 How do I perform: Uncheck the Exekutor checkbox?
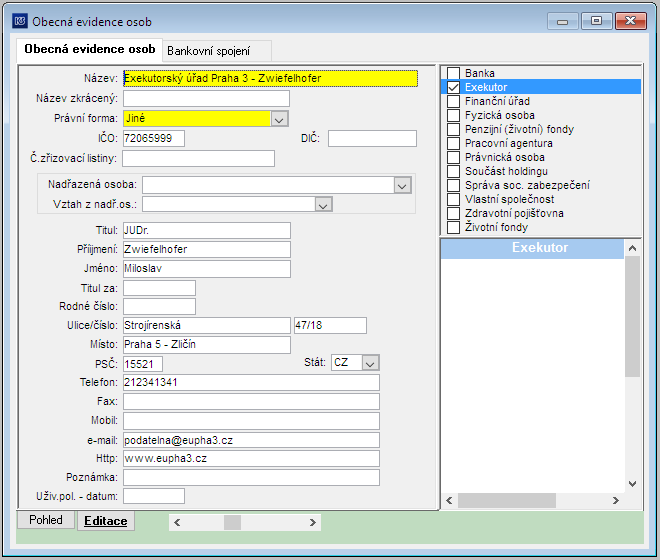(x=453, y=87)
